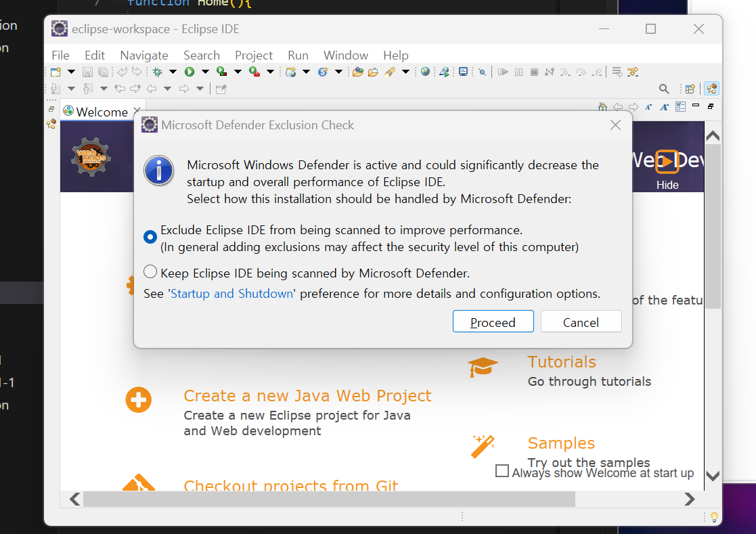Viewport: 756px width, 534px height.
Task: Open dropdown arrow next to Debug bug icon
Action: point(173,72)
